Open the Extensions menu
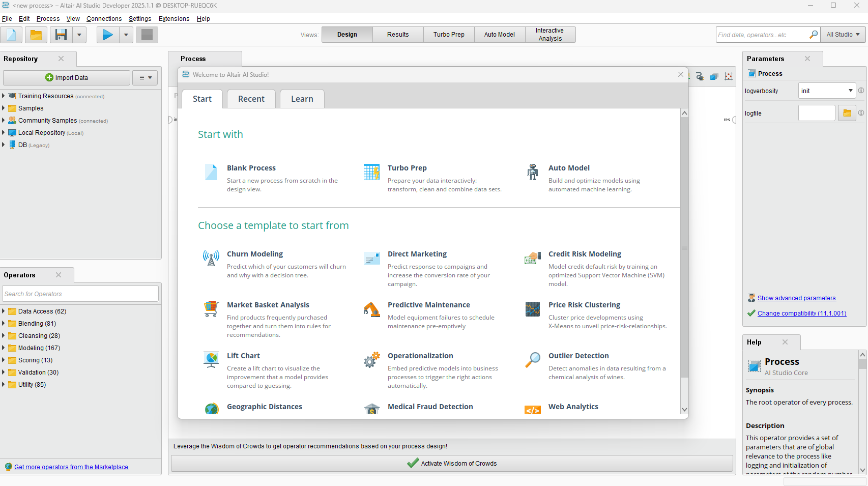The width and height of the screenshot is (868, 486). 174,19
